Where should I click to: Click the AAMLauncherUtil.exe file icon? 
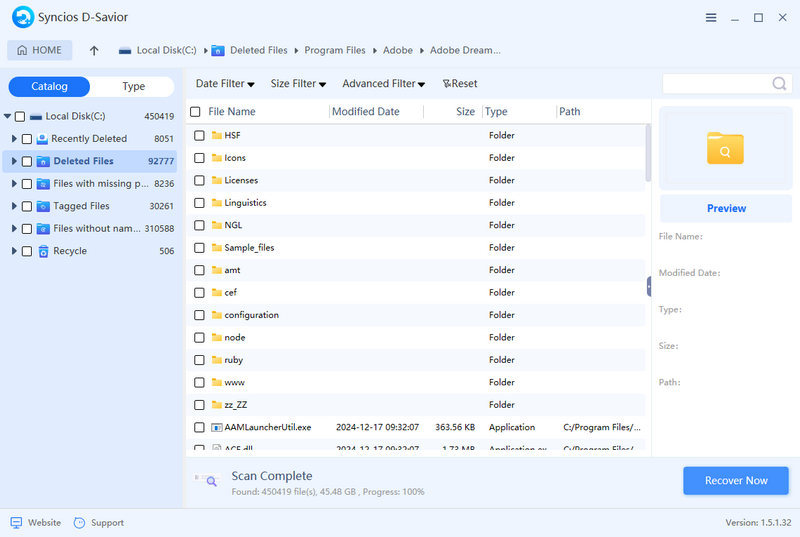click(216, 428)
